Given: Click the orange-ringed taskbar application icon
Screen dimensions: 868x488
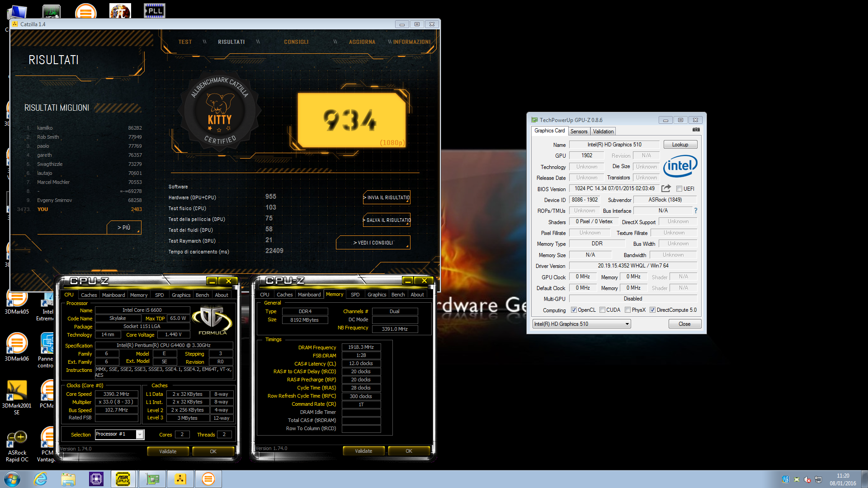Looking at the screenshot, I should point(208,479).
